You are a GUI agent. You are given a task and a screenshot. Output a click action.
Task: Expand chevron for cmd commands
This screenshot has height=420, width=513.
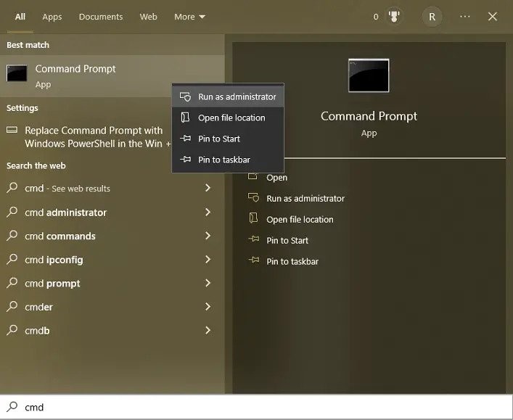coord(208,236)
